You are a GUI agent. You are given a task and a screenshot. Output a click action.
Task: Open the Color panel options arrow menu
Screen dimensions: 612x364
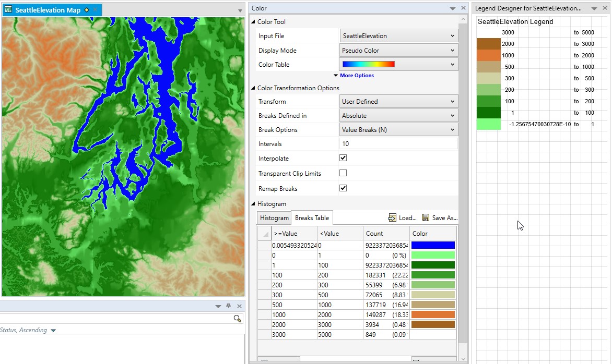tap(452, 8)
